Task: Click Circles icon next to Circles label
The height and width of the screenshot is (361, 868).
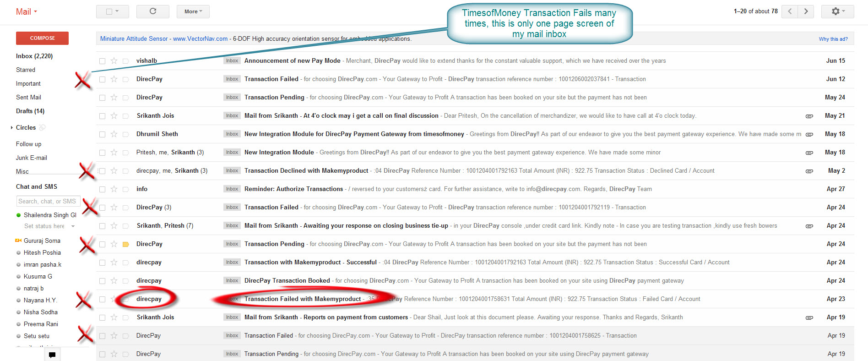Action: (42, 127)
